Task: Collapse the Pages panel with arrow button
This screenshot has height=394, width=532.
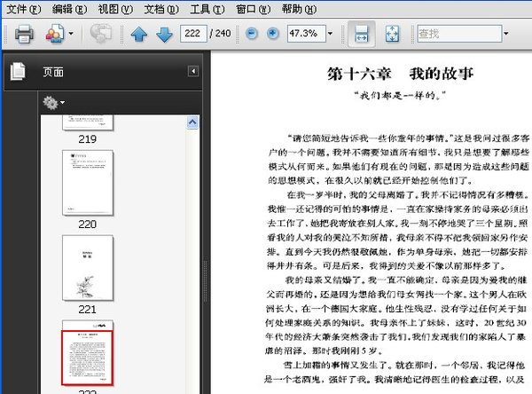Action: [x=192, y=71]
